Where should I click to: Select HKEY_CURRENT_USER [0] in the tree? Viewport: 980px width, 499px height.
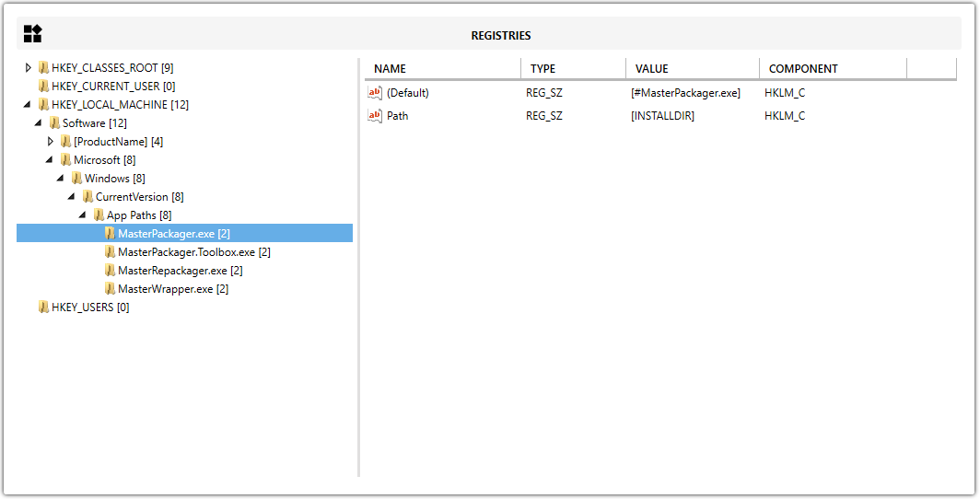[x=114, y=87]
